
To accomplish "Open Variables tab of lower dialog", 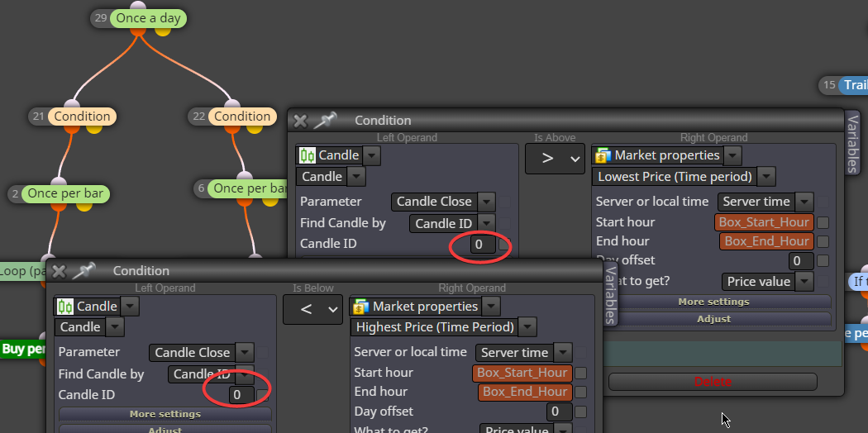I will [609, 293].
